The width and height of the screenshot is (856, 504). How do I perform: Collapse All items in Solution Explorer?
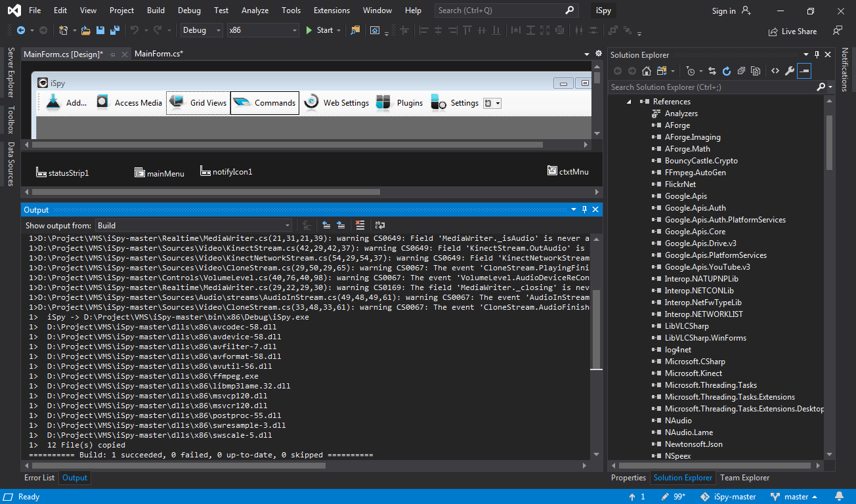click(741, 70)
